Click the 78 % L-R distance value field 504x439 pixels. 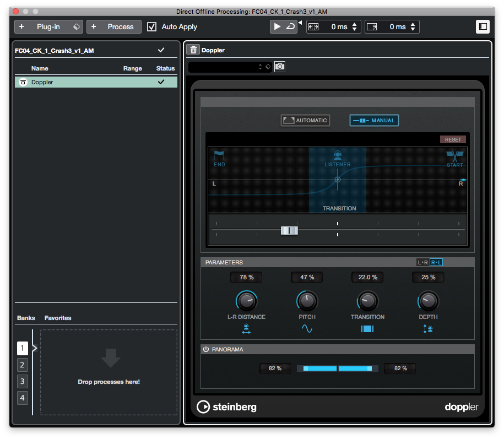246,277
